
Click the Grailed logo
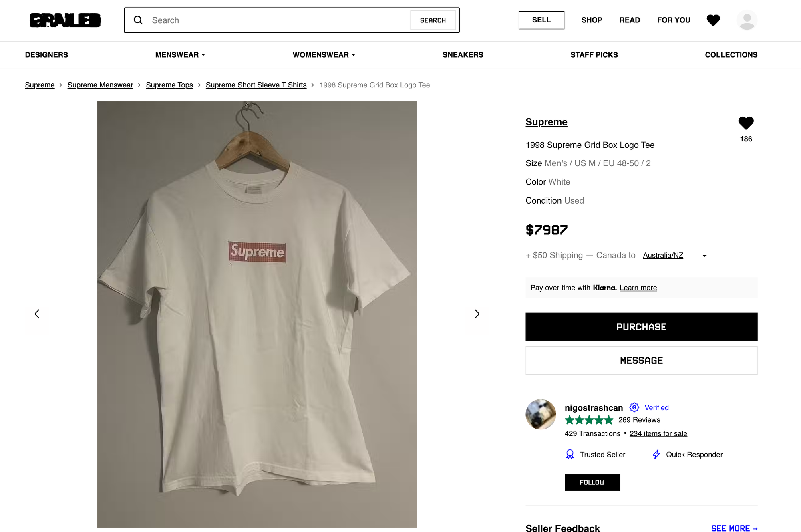click(x=64, y=20)
